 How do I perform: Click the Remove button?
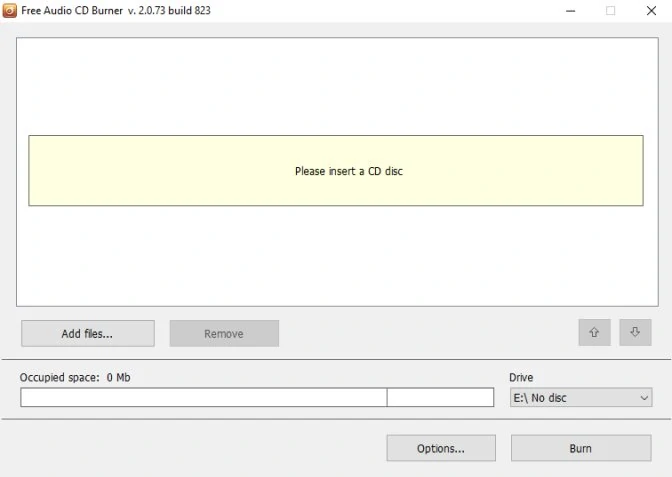pos(224,333)
